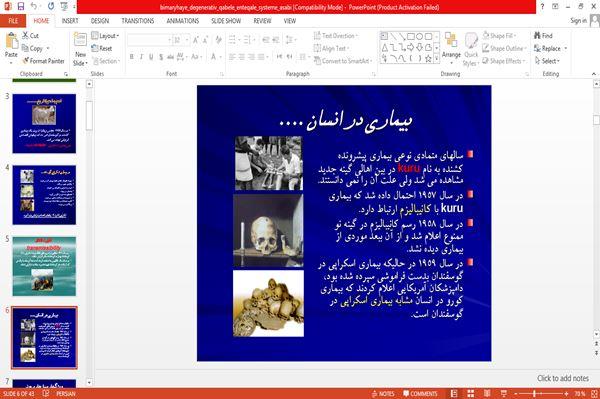600x399 pixels.
Task: Open the REVIEW tab
Action: click(x=262, y=21)
